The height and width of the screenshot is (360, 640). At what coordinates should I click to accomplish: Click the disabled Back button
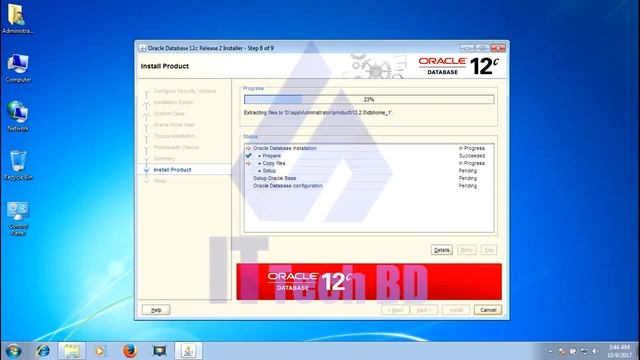click(395, 310)
